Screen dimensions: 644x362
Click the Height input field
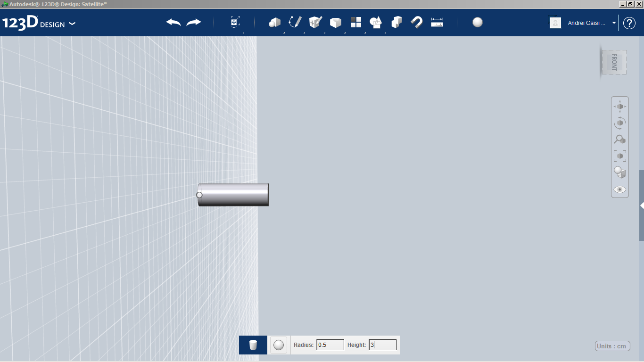[382, 345]
